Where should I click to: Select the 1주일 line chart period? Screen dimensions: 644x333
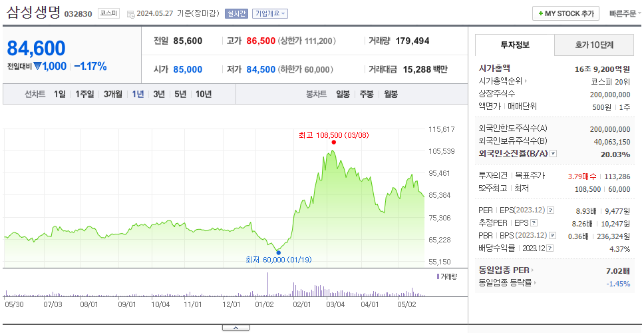pos(84,94)
